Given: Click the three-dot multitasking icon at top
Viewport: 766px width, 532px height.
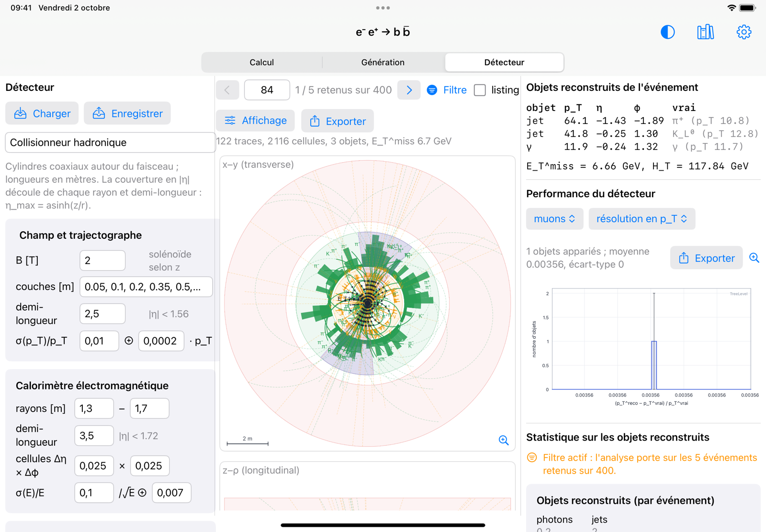Looking at the screenshot, I should (383, 8).
